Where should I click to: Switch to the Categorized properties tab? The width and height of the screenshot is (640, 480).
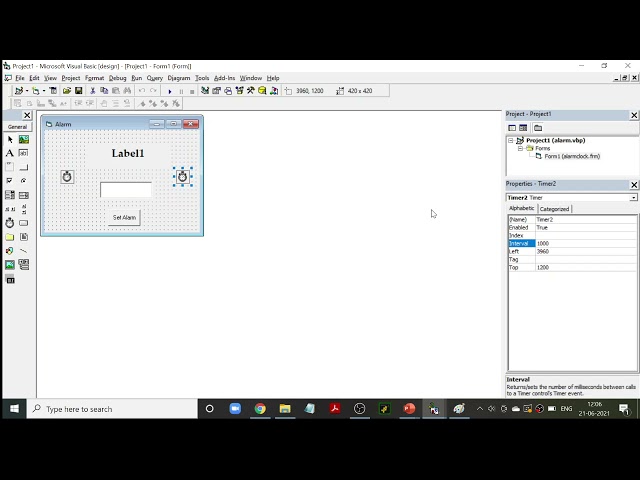coord(554,209)
